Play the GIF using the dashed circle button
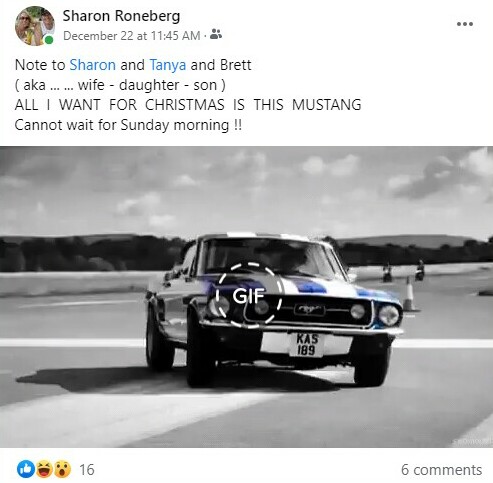Screen dimensions: 493x483 coord(249,295)
